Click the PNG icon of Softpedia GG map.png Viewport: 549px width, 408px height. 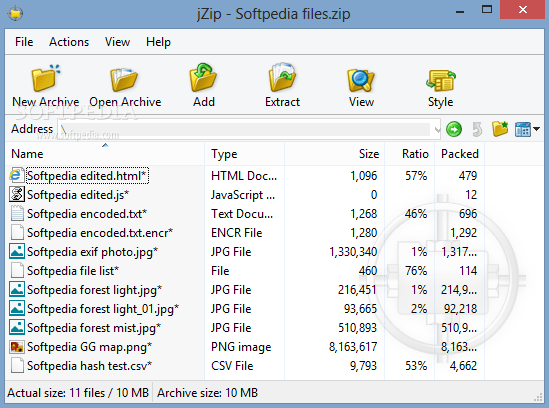[16, 346]
